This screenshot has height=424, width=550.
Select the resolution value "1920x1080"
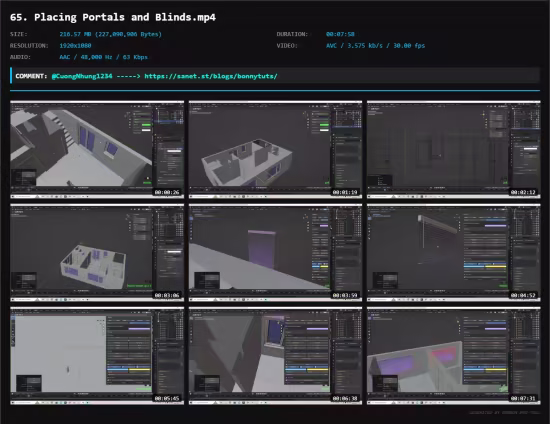(x=75, y=46)
